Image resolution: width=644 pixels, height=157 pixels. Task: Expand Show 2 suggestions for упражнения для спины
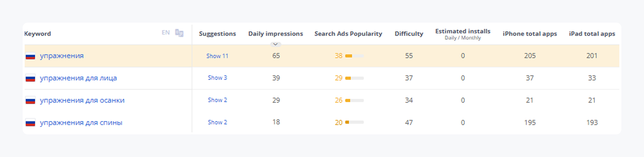tap(217, 122)
